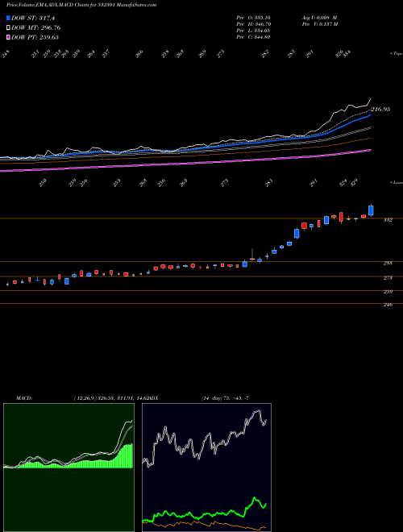Viewport: 403px width, 532px height.
Task: Click the candle with long upper wick
Action: coord(252,255)
